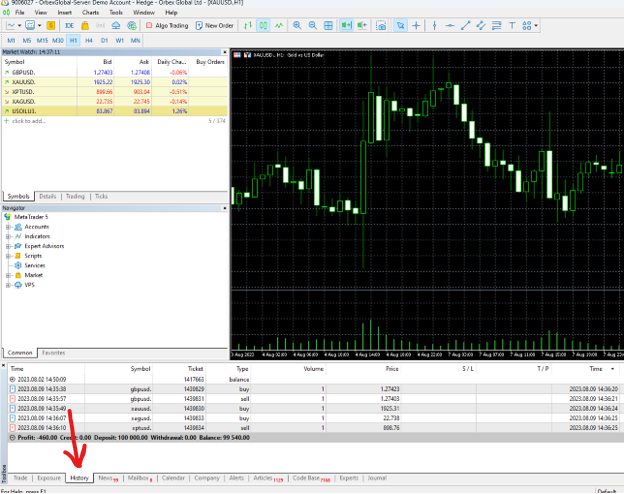The image size is (626, 494).
Task: Open the new chart dropdown arrow
Action: 19,26
